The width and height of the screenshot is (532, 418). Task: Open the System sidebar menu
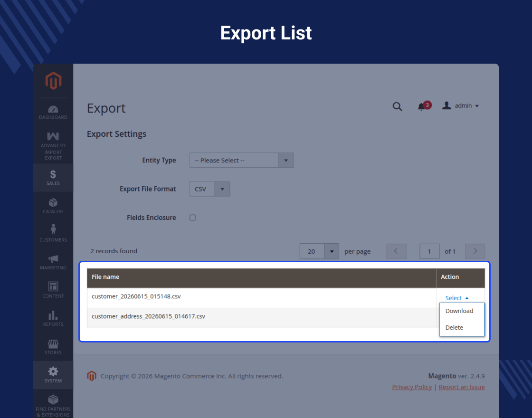(x=53, y=375)
